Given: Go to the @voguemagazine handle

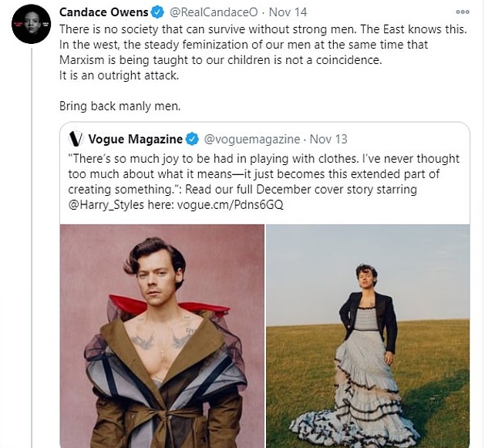Looking at the screenshot, I should coord(251,140).
